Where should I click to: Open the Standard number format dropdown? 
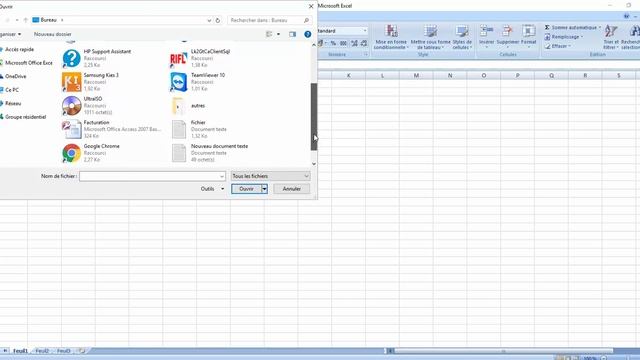pos(365,31)
